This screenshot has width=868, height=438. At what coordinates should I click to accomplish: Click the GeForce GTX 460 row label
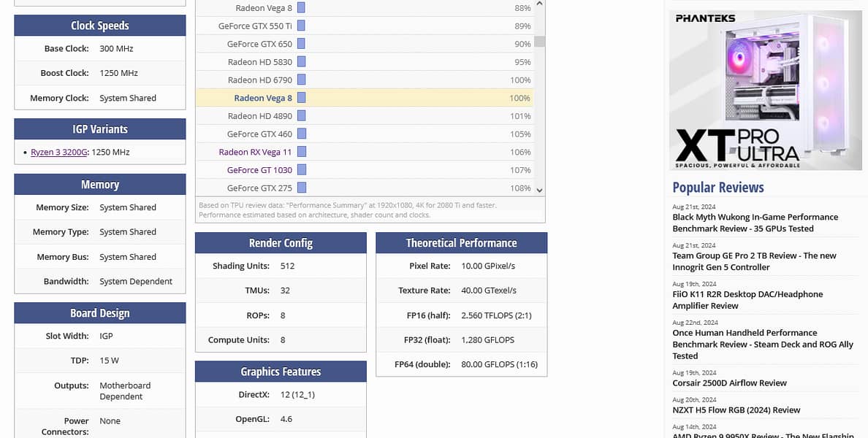[259, 134]
